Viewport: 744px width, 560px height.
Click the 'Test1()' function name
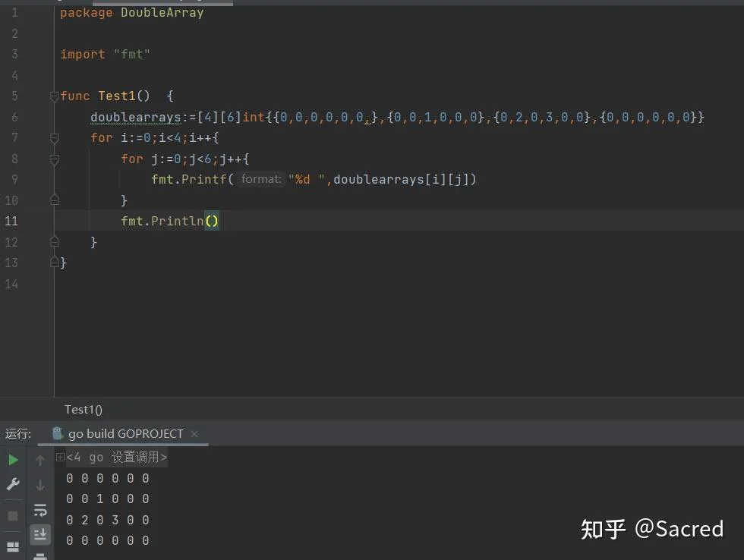pos(124,96)
